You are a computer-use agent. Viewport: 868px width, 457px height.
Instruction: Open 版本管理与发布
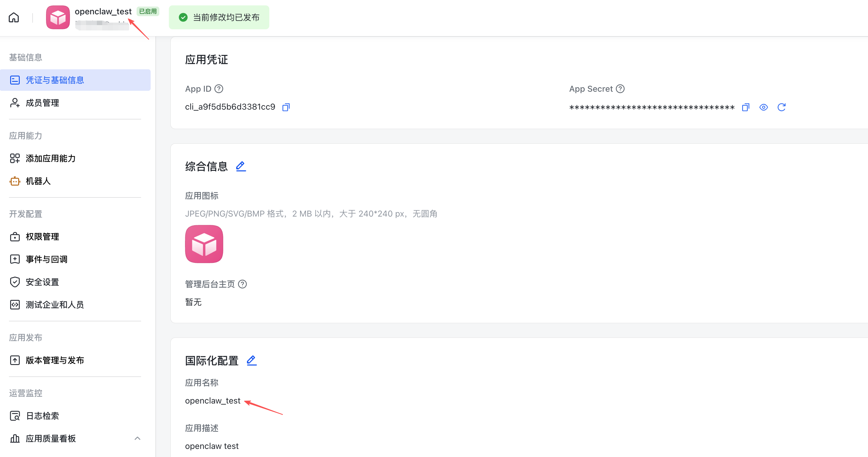tap(55, 360)
